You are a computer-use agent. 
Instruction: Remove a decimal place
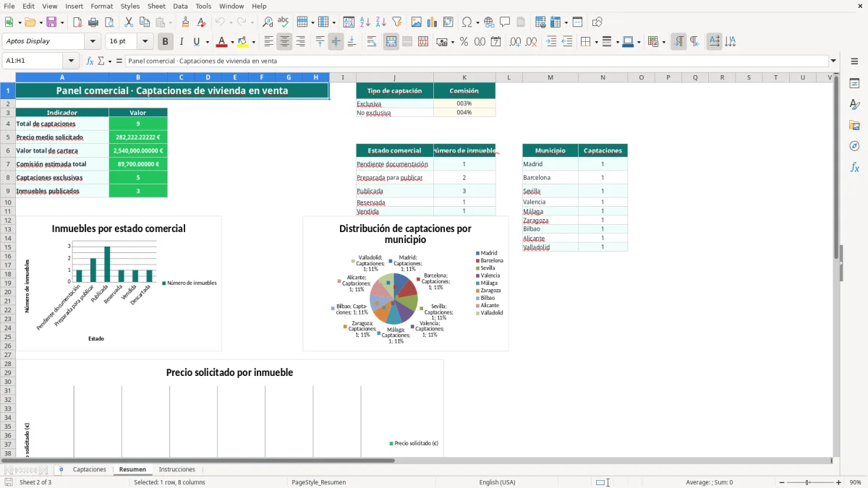coord(532,42)
